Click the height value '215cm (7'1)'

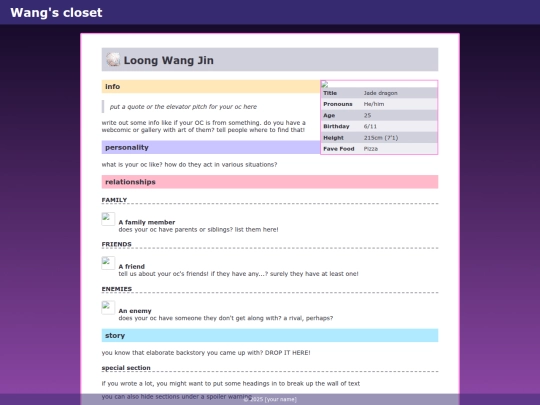(x=381, y=138)
